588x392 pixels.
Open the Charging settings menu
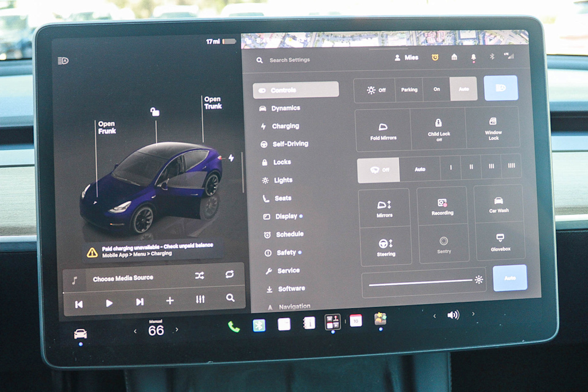(x=280, y=126)
